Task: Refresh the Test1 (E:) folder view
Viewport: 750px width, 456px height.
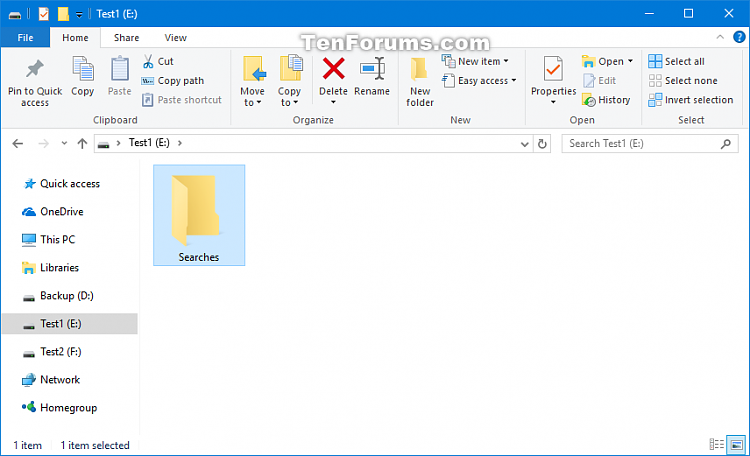Action: (542, 144)
